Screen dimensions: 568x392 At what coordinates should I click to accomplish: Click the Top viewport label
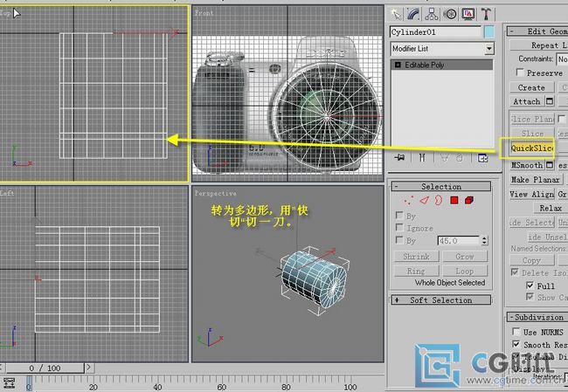coord(5,13)
